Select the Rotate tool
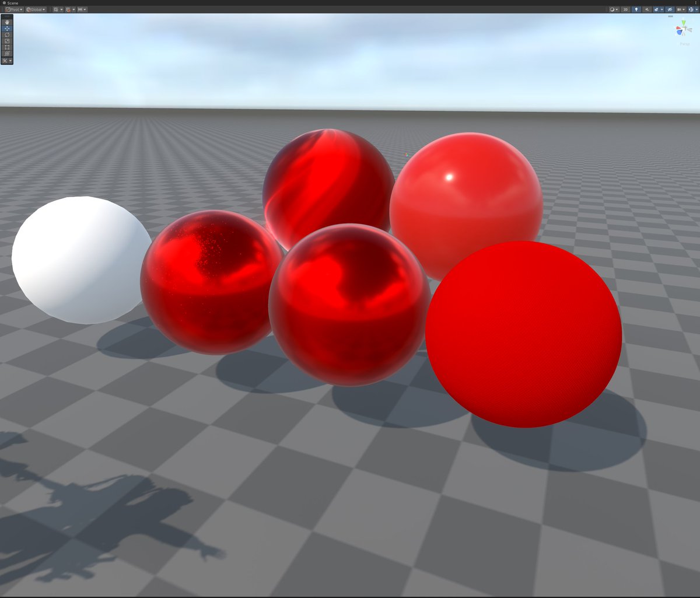Screen dimensions: 700x598 7,35
